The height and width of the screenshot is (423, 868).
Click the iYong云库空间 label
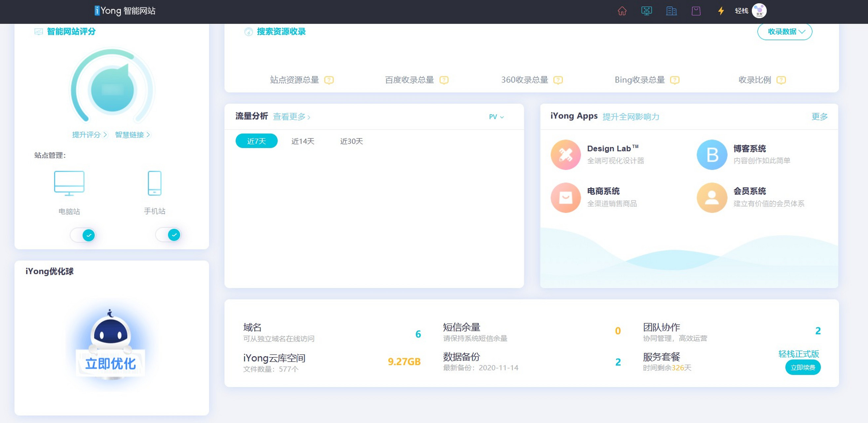[x=274, y=358]
